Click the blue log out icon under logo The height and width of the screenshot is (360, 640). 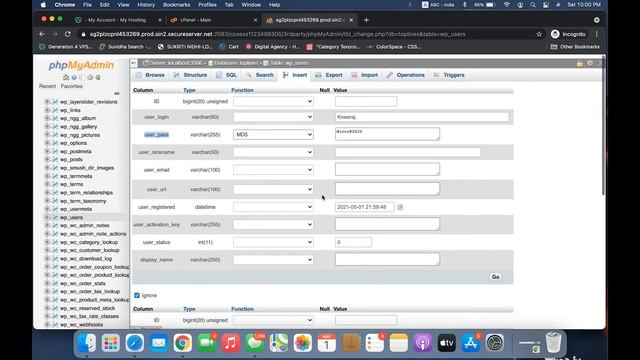pyautogui.click(x=74, y=77)
